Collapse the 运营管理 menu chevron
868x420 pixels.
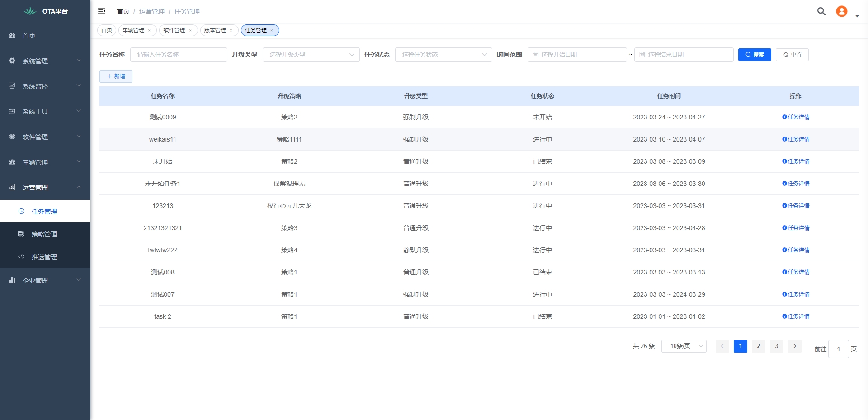point(79,187)
